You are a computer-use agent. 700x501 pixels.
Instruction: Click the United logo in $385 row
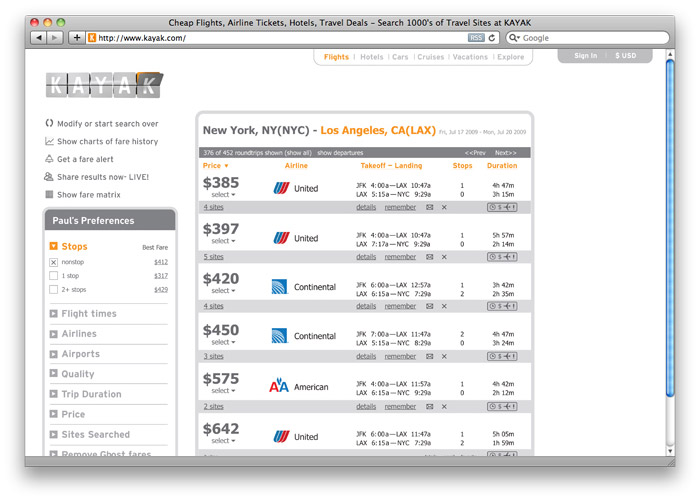[x=281, y=188]
